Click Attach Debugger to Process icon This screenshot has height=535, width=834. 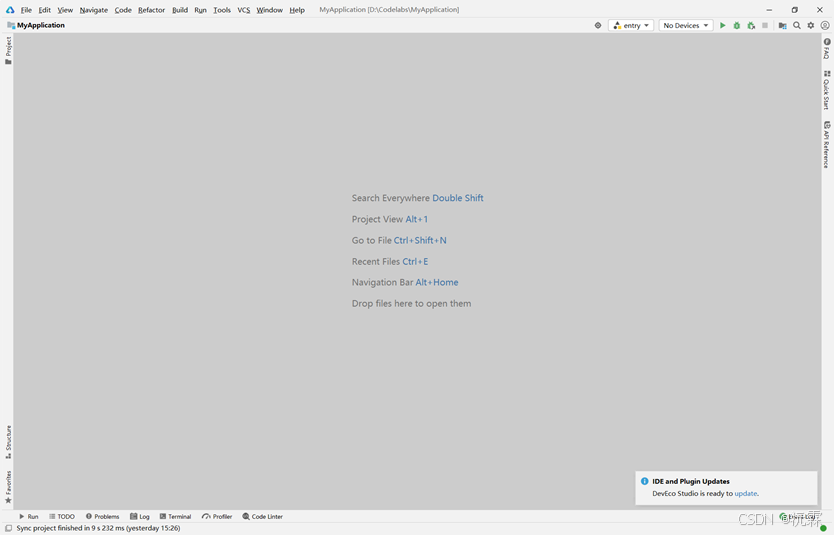point(751,26)
